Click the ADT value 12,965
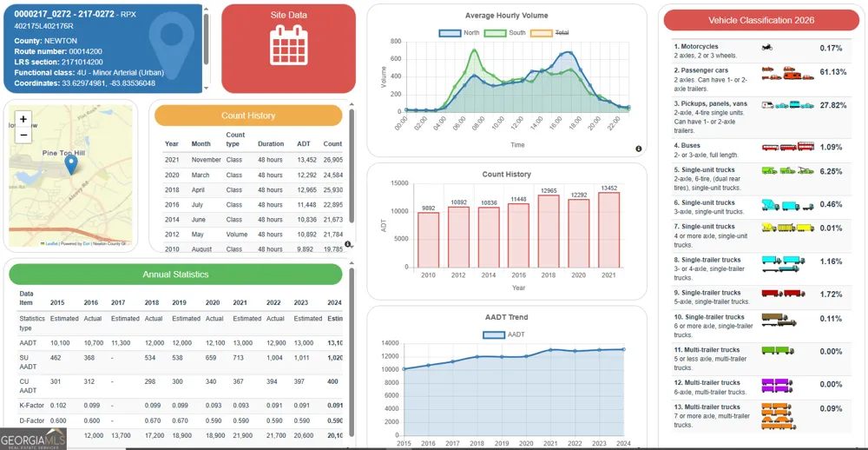Image resolution: width=868 pixels, height=450 pixels. tap(306, 189)
